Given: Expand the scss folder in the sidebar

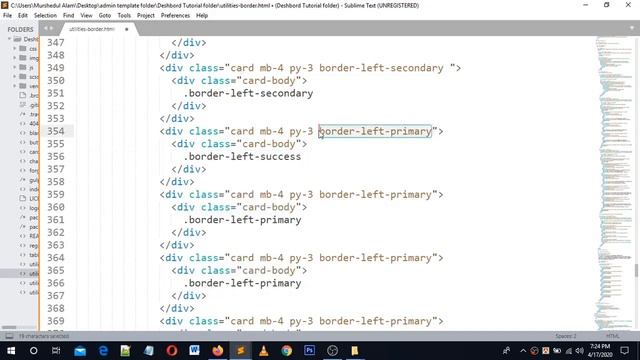Looking at the screenshot, I should point(14,77).
